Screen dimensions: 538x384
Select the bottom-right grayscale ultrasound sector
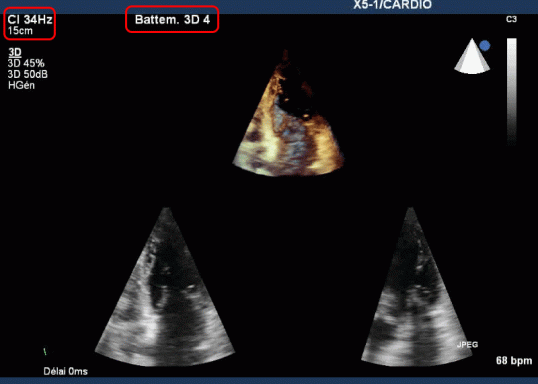coord(412,287)
